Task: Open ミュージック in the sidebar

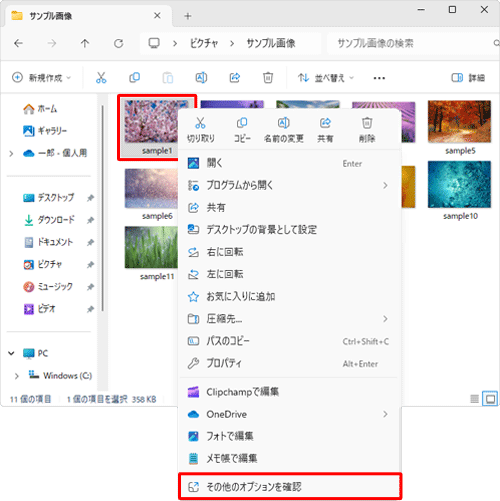Action: click(x=48, y=287)
